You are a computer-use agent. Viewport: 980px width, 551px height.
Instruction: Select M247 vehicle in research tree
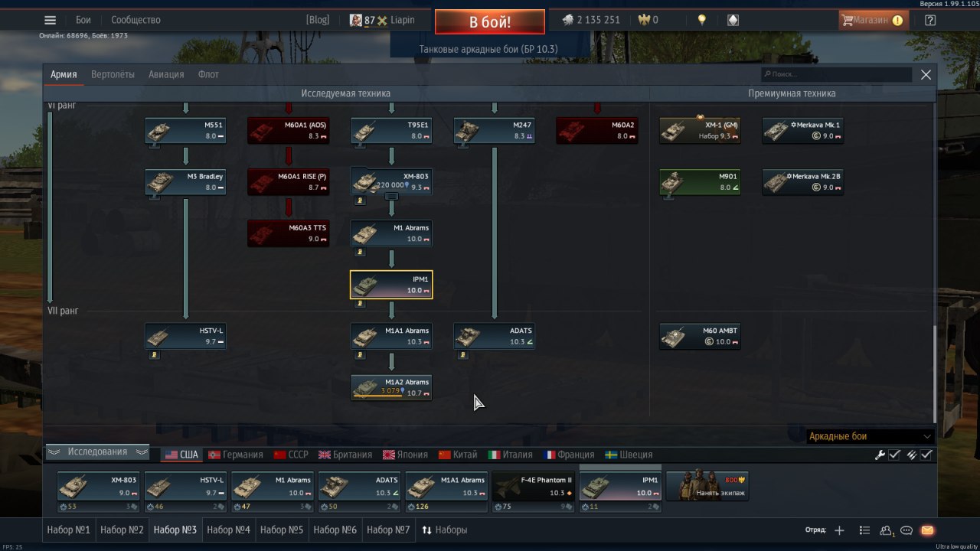click(494, 130)
